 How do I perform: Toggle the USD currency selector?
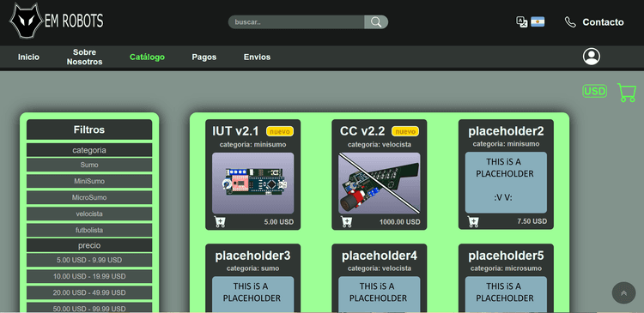point(594,91)
